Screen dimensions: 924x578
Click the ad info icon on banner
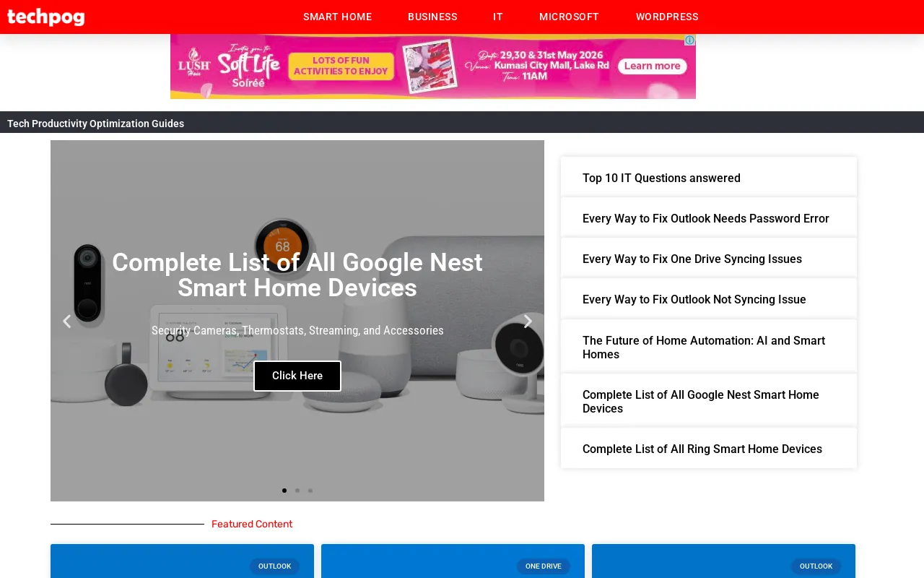[689, 40]
